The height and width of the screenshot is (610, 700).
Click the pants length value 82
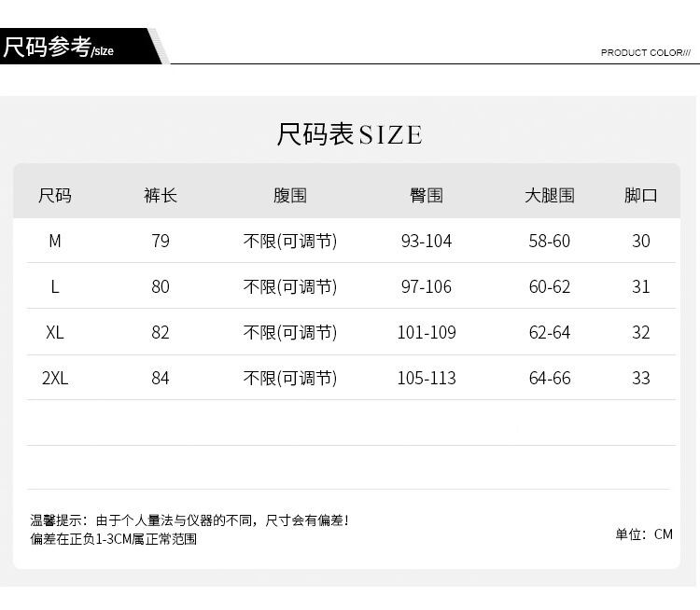click(x=161, y=332)
